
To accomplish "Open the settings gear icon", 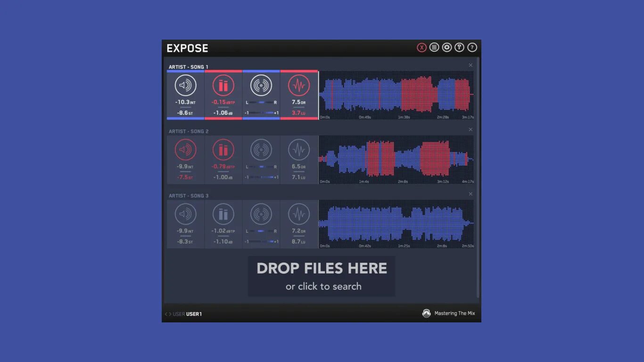I will point(447,48).
